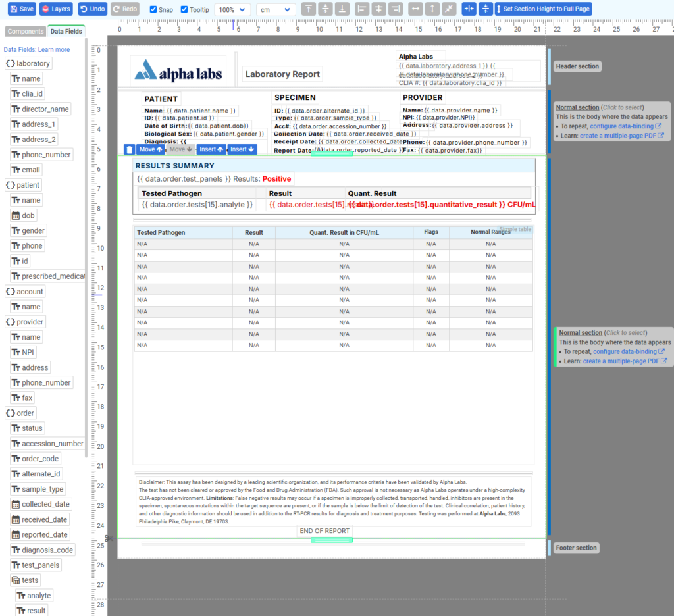Viewport: 674px width, 616px height.
Task: Select the diagnosis_code field
Action: [43, 550]
